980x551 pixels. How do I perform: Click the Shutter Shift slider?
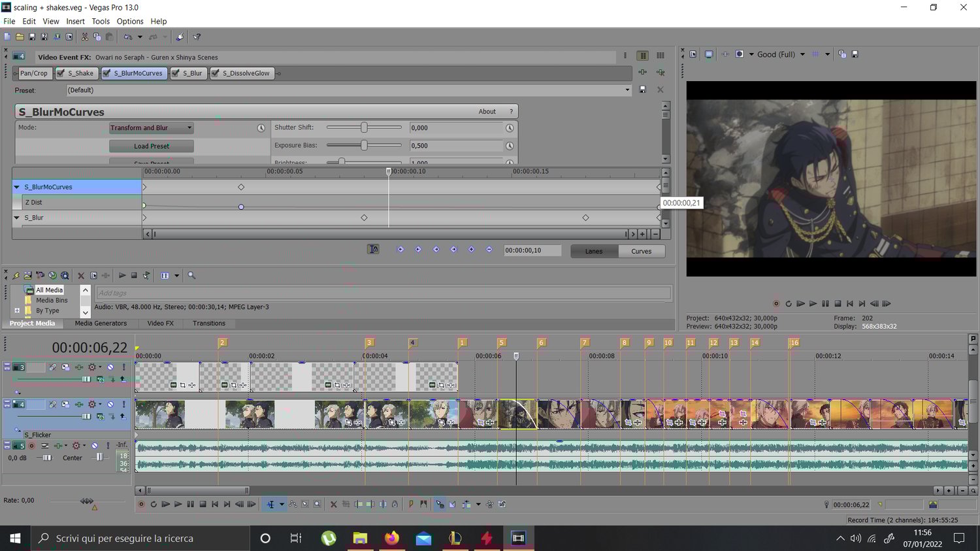(x=364, y=127)
